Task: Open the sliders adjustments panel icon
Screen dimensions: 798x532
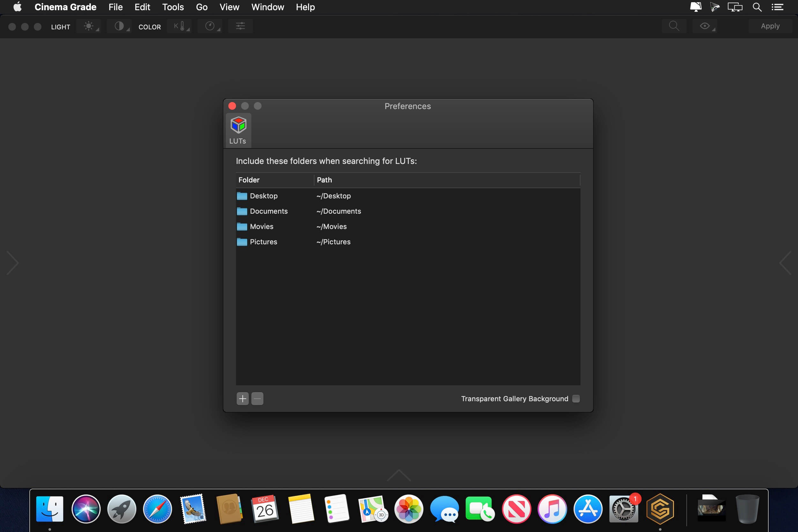Action: (240, 26)
